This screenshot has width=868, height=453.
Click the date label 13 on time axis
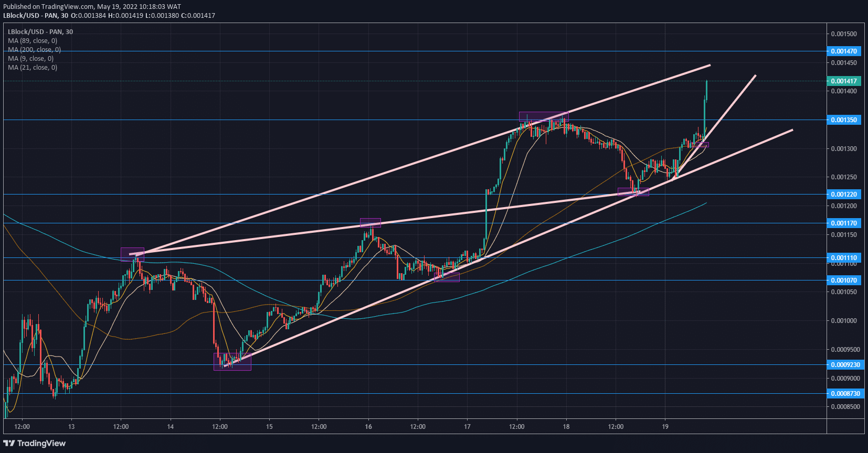tap(71, 427)
